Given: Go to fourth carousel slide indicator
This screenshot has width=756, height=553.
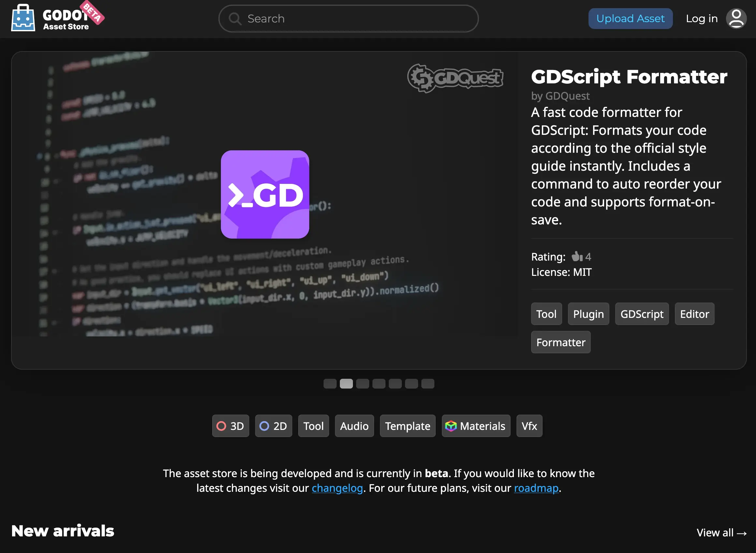Looking at the screenshot, I should click(x=379, y=384).
